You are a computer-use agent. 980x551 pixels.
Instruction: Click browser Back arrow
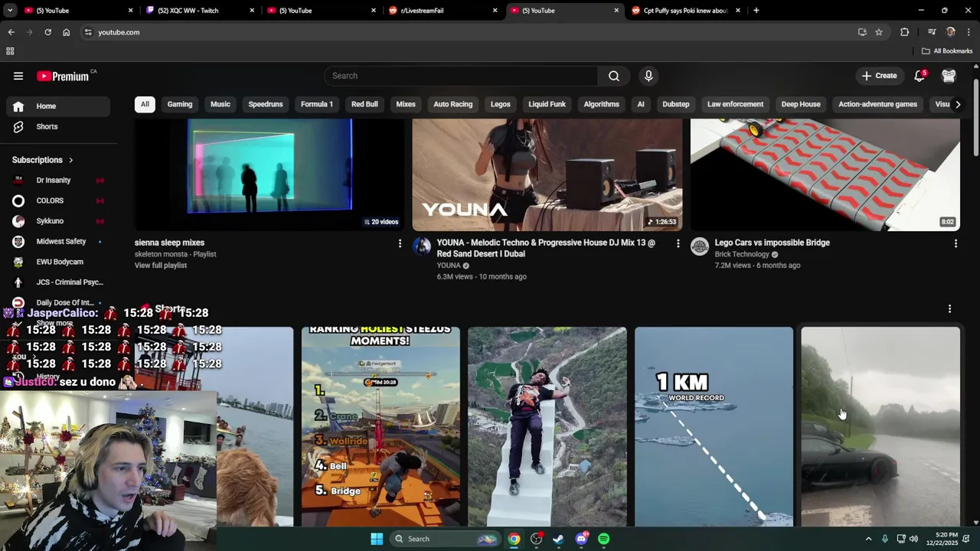(x=11, y=32)
